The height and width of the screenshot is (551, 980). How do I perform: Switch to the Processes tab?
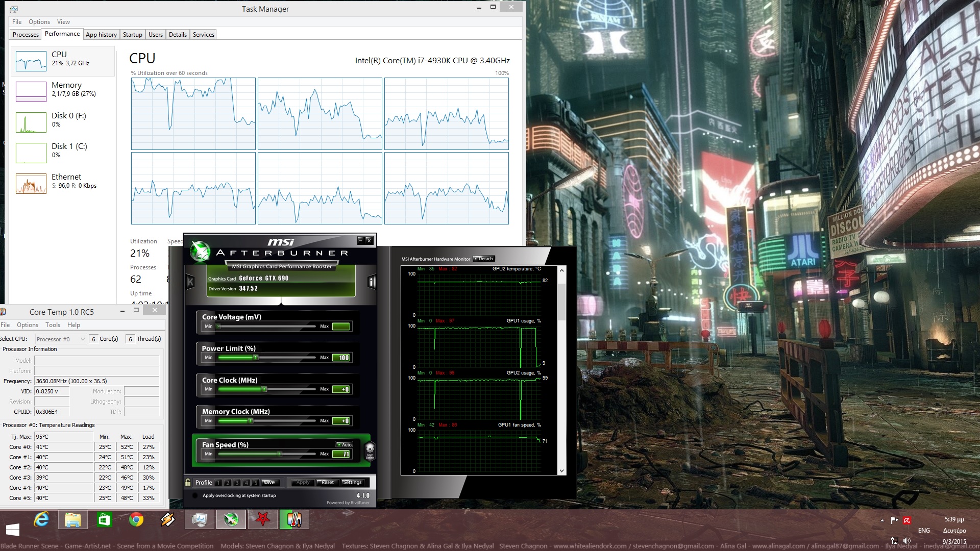(x=26, y=35)
